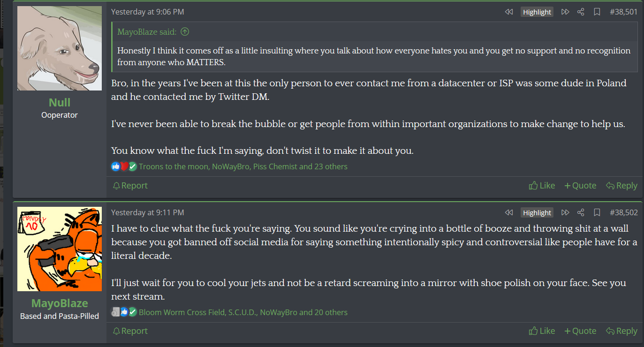Like Null's post
The height and width of the screenshot is (347, 644).
542,186
